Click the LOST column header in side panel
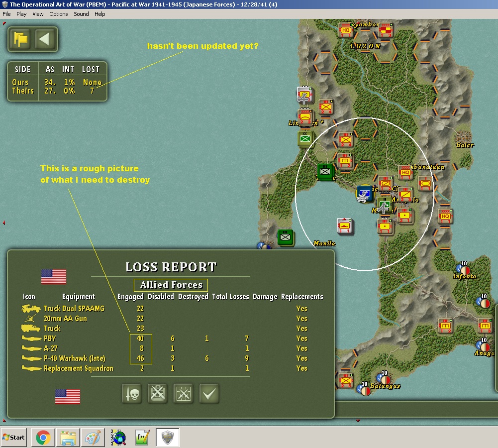 pos(91,70)
